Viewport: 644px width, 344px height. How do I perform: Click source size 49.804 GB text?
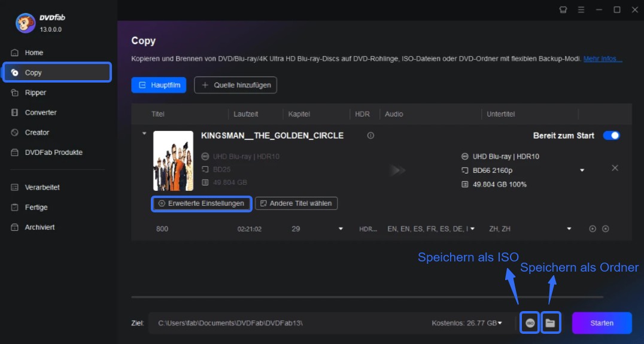click(x=230, y=182)
